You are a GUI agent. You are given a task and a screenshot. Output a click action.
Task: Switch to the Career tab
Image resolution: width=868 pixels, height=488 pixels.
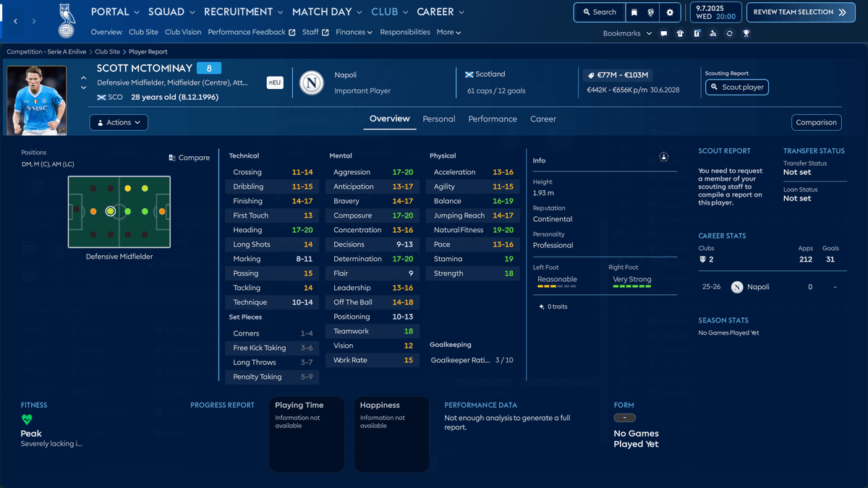coord(543,119)
